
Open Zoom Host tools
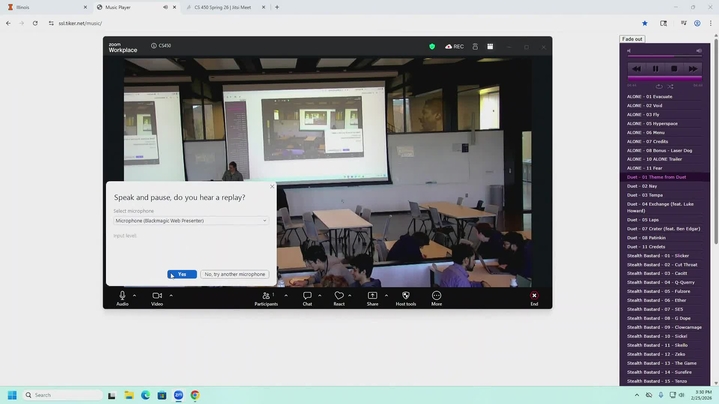[x=405, y=296]
